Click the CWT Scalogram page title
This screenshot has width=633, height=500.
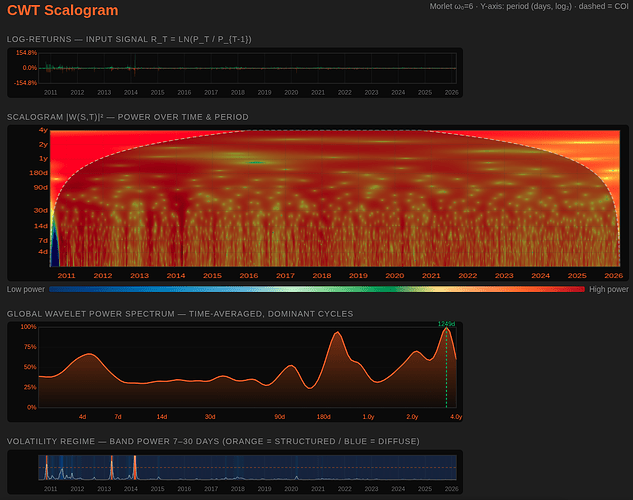[63, 10]
